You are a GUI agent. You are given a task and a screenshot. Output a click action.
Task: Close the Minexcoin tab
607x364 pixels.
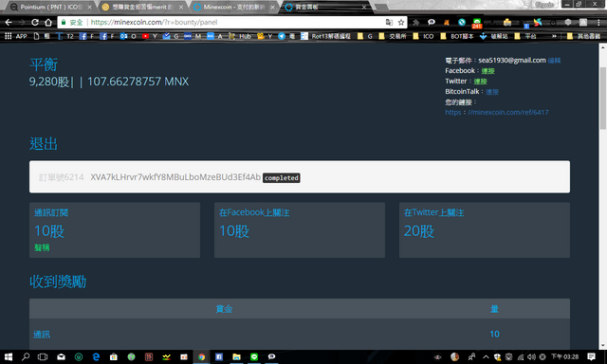pos(272,7)
